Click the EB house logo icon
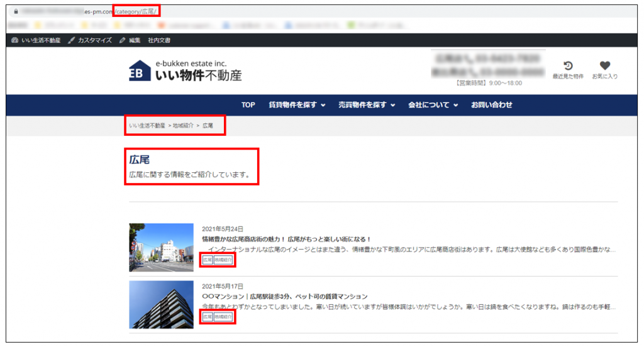 coord(140,71)
